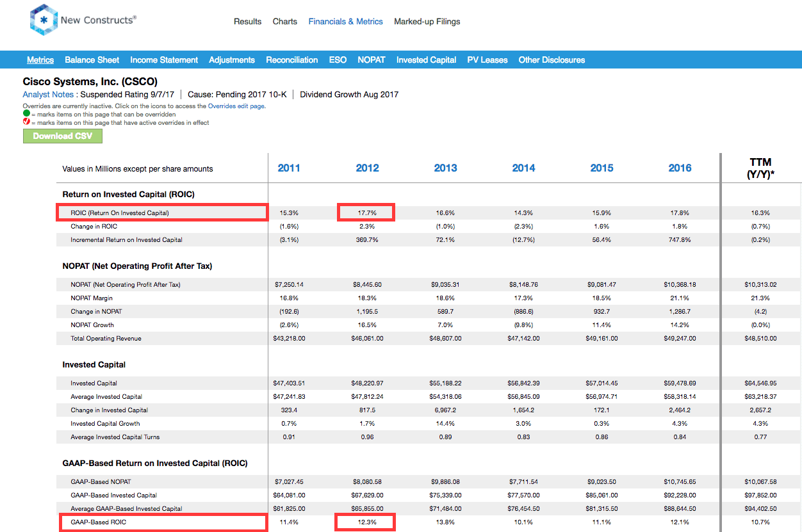Click the 2011 invested capital value $47,403.51
The image size is (802, 532).
[289, 383]
